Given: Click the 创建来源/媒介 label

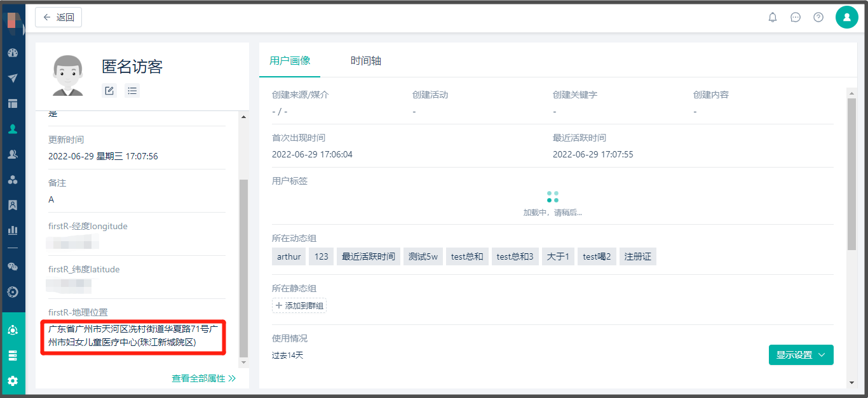Looking at the screenshot, I should pyautogui.click(x=301, y=95).
